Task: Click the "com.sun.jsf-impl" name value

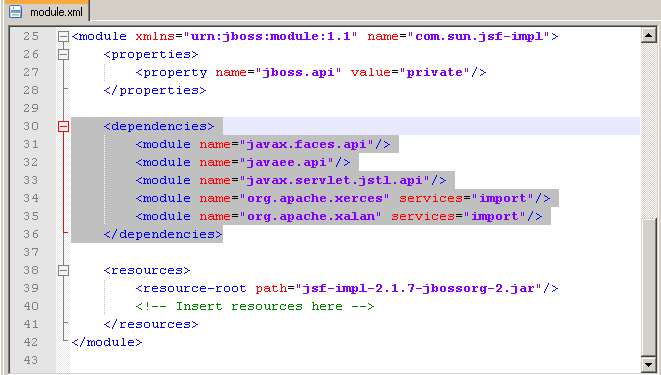Action: coord(479,37)
